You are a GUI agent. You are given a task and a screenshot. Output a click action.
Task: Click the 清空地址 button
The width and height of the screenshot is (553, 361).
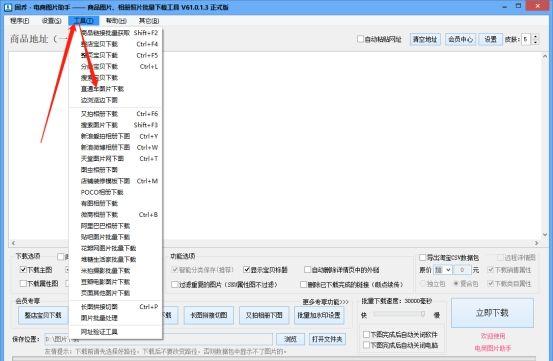(x=425, y=39)
